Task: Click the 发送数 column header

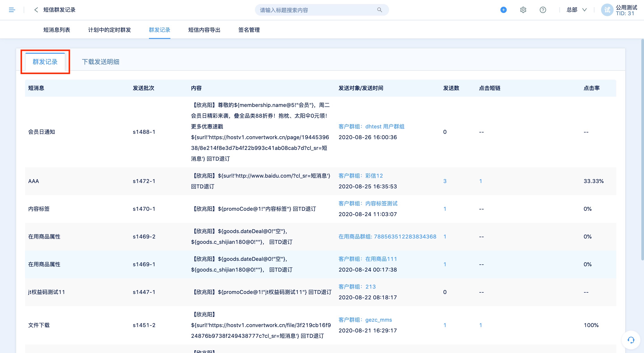Action: pos(451,88)
